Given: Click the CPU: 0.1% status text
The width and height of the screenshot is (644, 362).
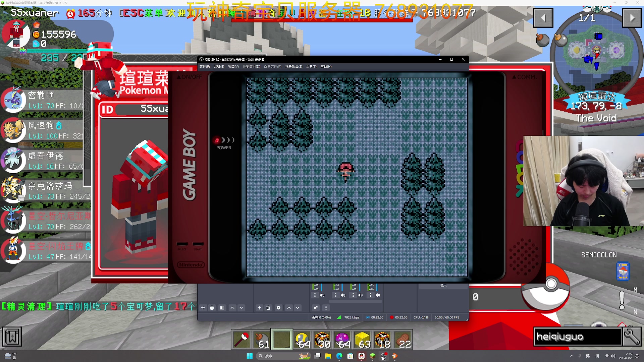Looking at the screenshot, I should (421, 317).
